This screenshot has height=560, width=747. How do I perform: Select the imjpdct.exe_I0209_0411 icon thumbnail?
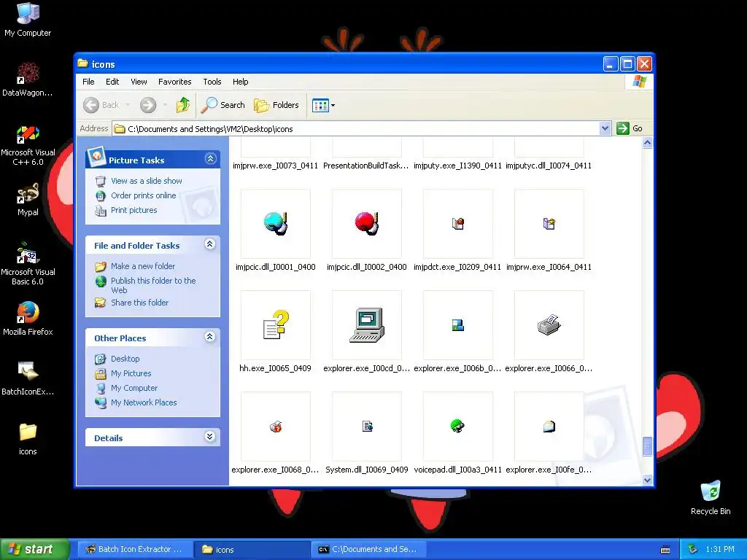click(x=458, y=223)
